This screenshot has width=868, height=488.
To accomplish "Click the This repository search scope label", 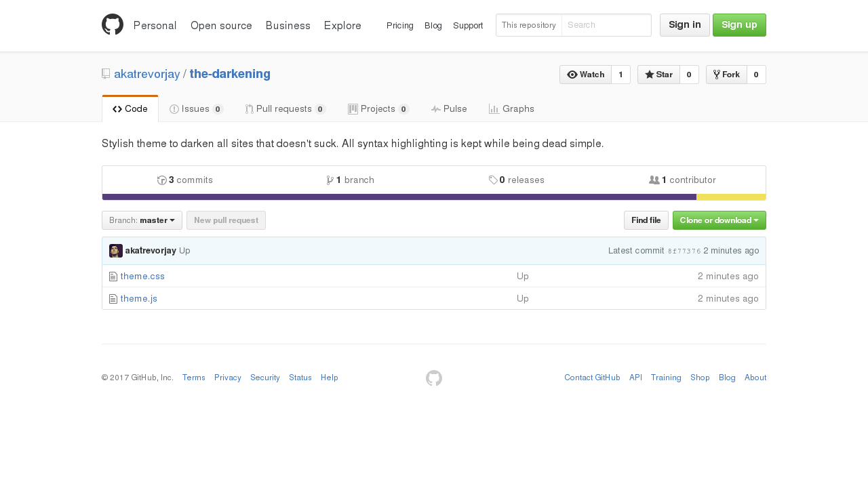I will tap(529, 25).
